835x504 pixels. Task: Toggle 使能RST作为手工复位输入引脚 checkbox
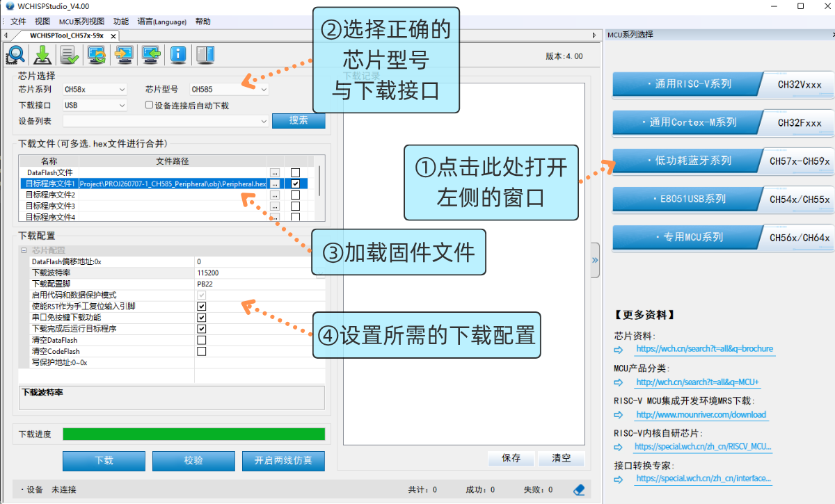(202, 307)
